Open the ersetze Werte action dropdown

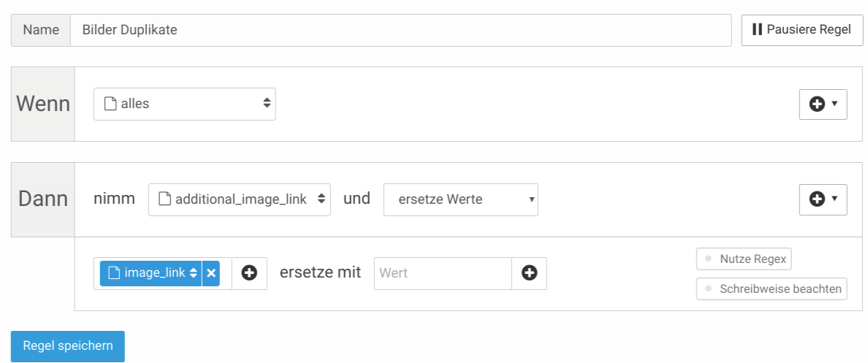pos(460,200)
